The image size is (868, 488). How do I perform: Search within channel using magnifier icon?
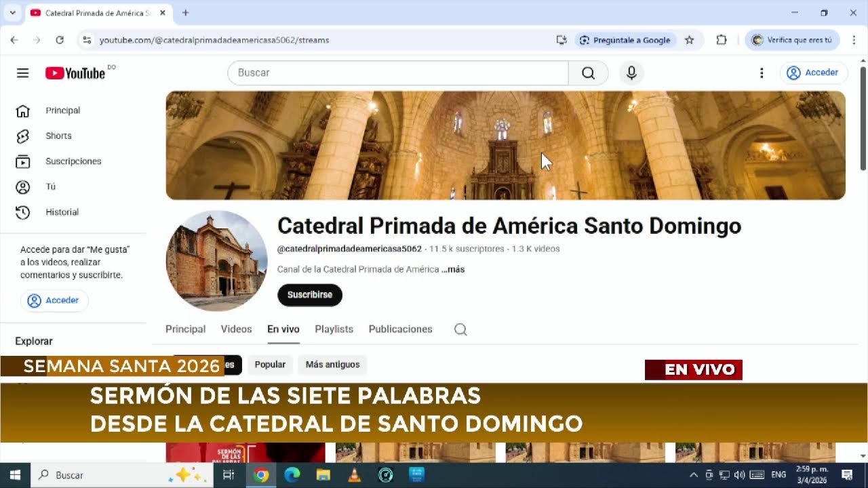(x=460, y=329)
